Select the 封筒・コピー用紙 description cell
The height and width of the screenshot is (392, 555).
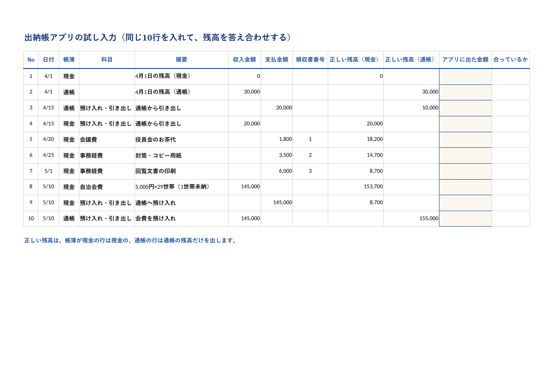pyautogui.click(x=182, y=156)
